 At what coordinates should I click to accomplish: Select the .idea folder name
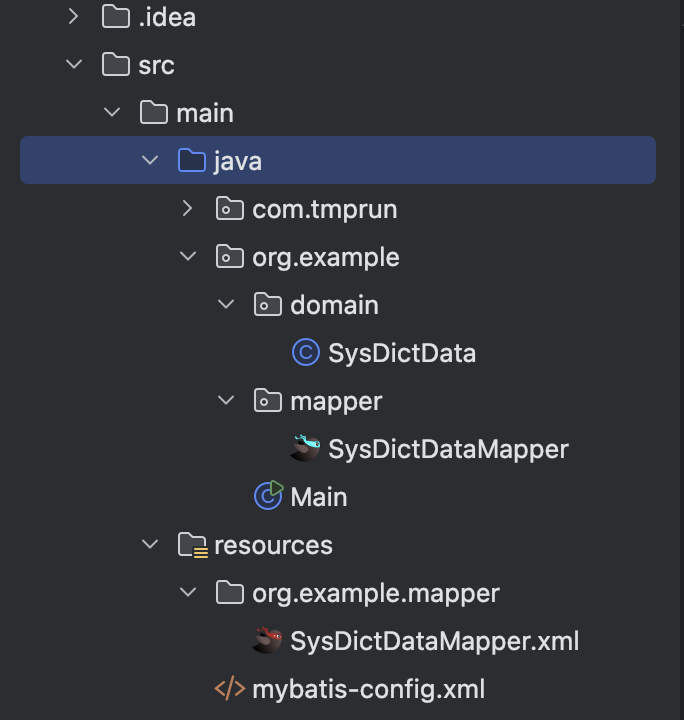click(x=167, y=17)
